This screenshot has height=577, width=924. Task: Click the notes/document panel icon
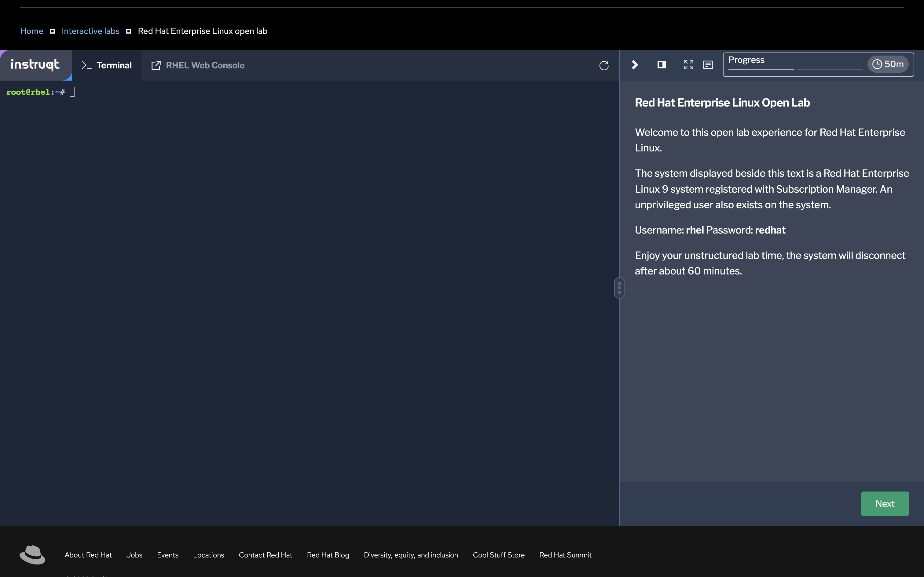tap(708, 64)
